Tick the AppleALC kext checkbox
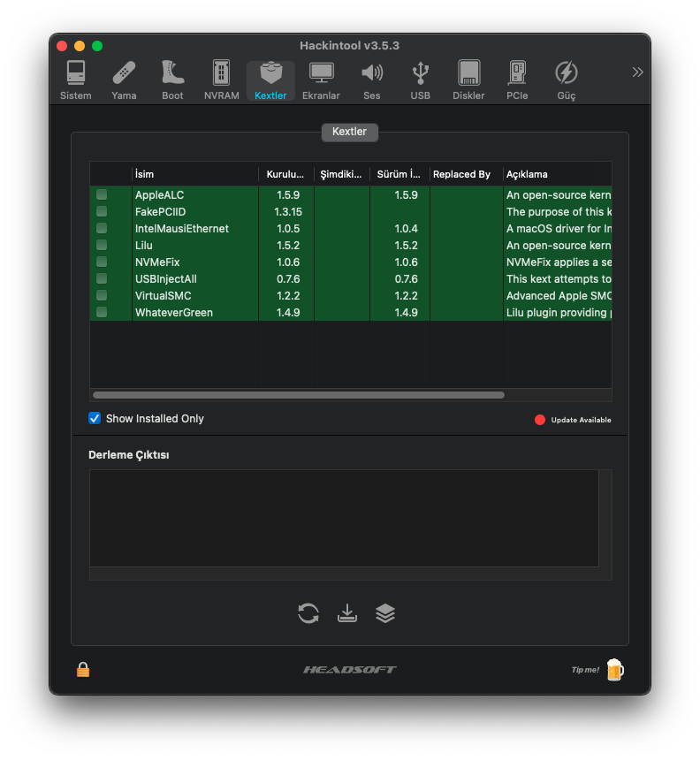 tap(102, 194)
